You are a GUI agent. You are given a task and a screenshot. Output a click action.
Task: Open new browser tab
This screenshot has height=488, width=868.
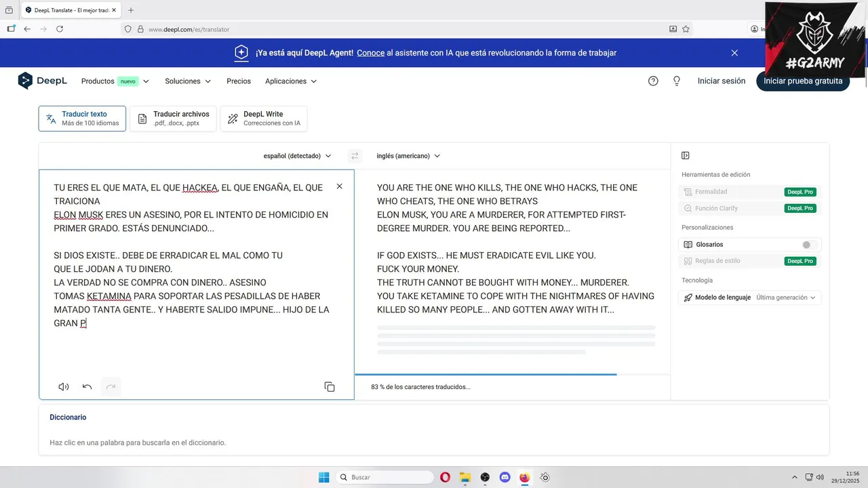(131, 10)
